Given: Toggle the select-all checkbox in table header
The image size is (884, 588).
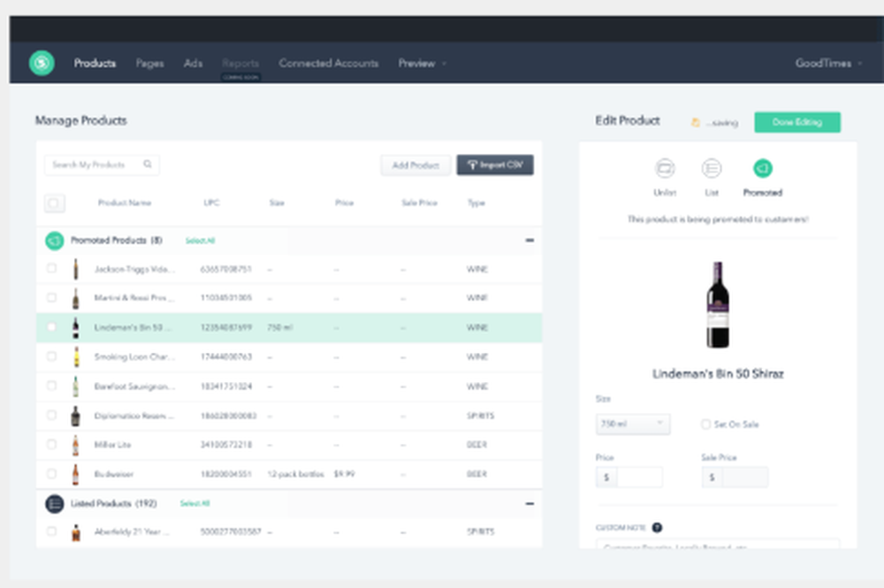Looking at the screenshot, I should pyautogui.click(x=54, y=203).
